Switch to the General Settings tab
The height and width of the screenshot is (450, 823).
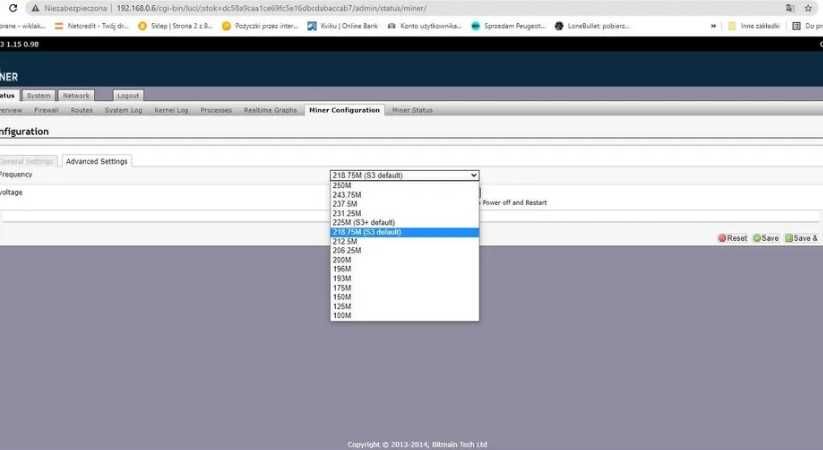[27, 161]
